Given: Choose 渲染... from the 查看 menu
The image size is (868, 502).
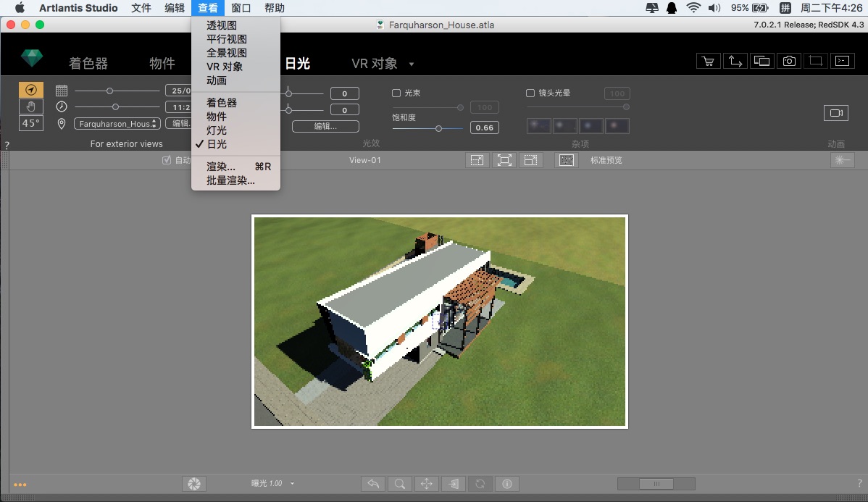Looking at the screenshot, I should [235, 167].
